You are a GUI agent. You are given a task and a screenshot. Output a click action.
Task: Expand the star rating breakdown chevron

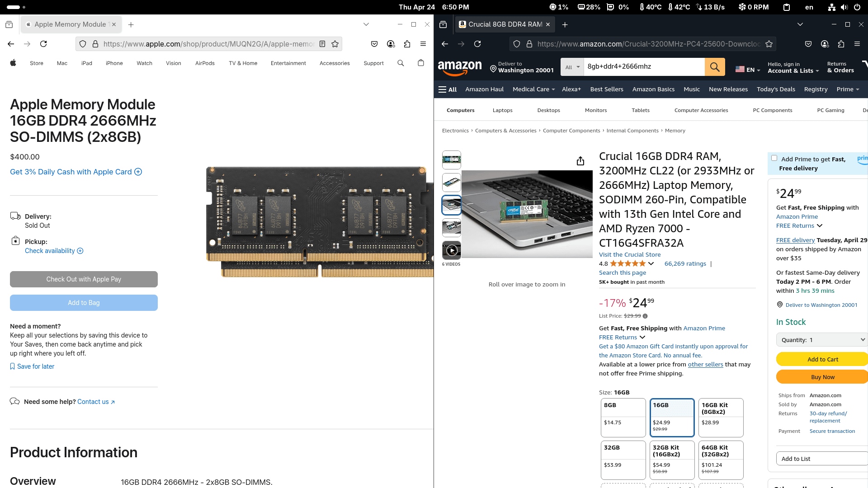[x=651, y=263]
